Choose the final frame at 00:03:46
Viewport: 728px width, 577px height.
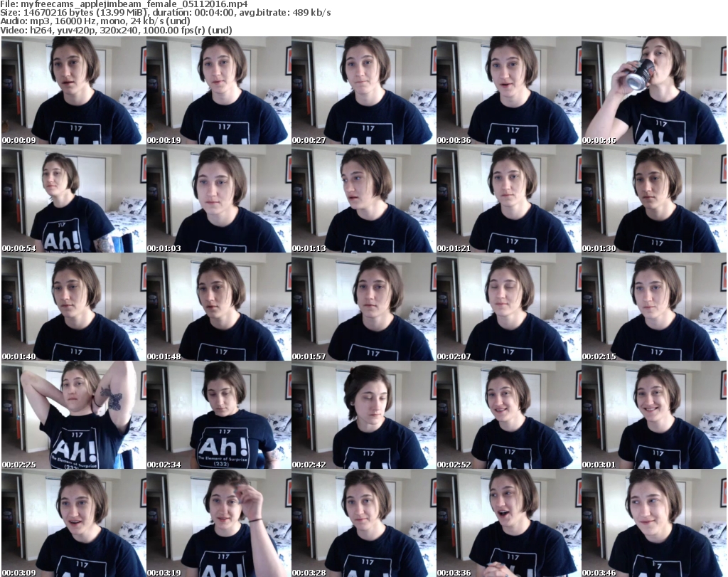click(654, 523)
